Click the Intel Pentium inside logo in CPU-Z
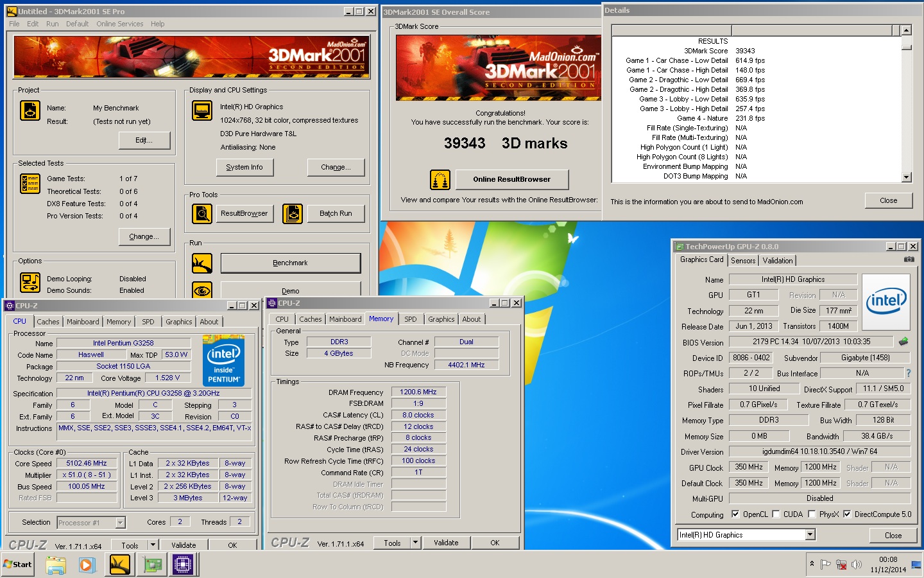Screen dimensions: 924x578 pos(223,360)
